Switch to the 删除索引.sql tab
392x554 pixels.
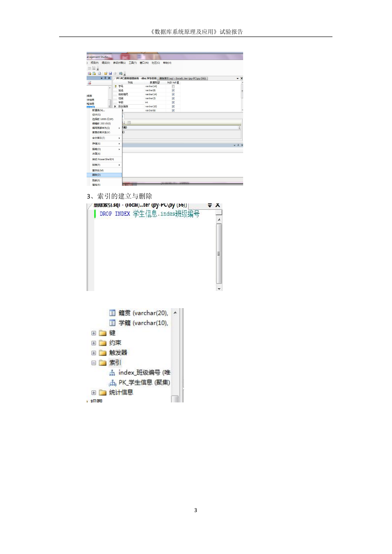(182, 78)
